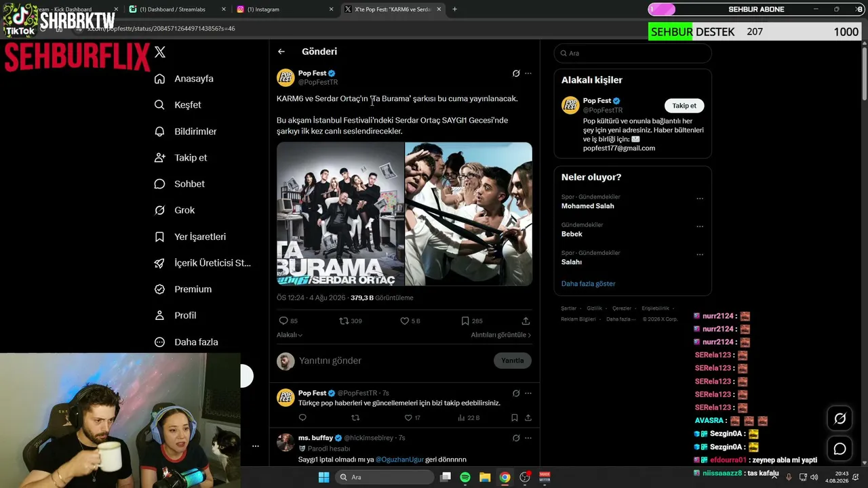Open the Şartlar footer link
This screenshot has height=488, width=868.
tap(568, 308)
